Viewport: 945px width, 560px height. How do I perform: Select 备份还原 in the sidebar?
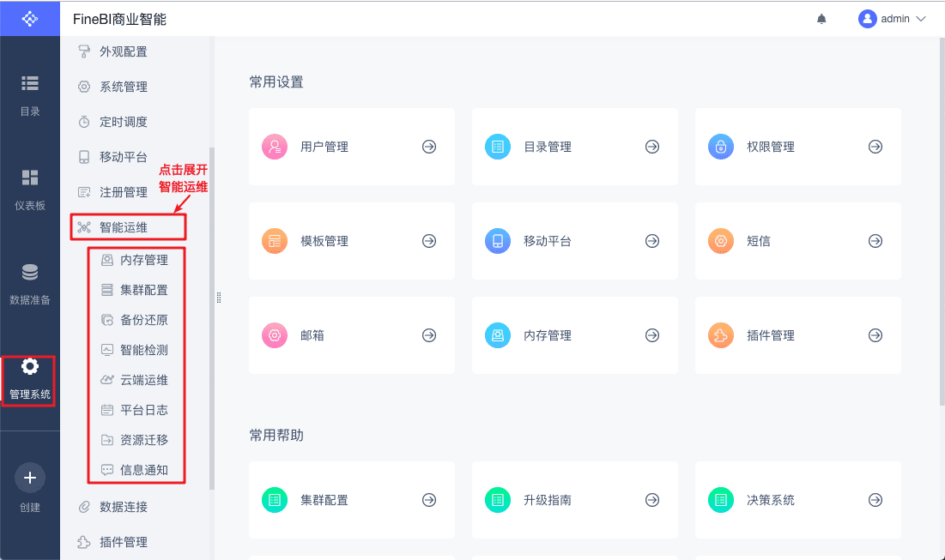click(143, 320)
